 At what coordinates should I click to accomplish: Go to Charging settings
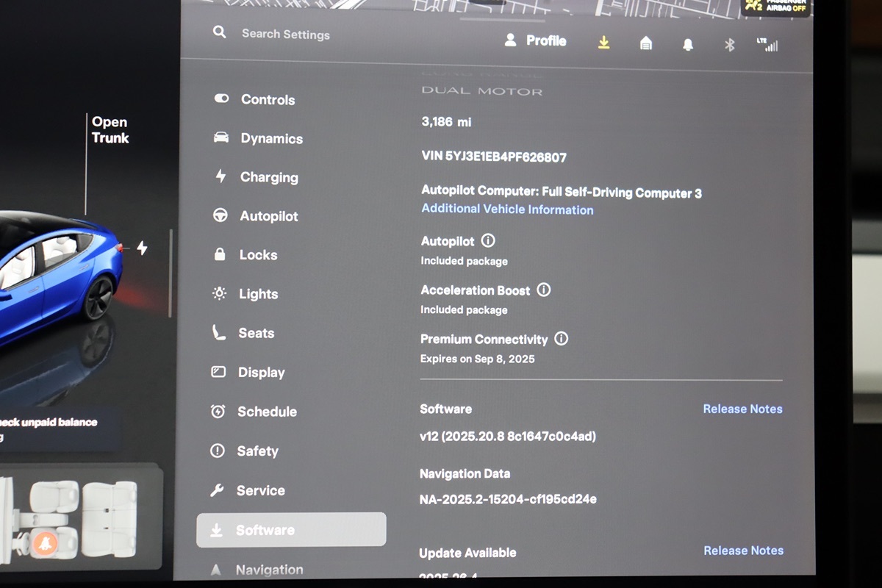tap(268, 177)
